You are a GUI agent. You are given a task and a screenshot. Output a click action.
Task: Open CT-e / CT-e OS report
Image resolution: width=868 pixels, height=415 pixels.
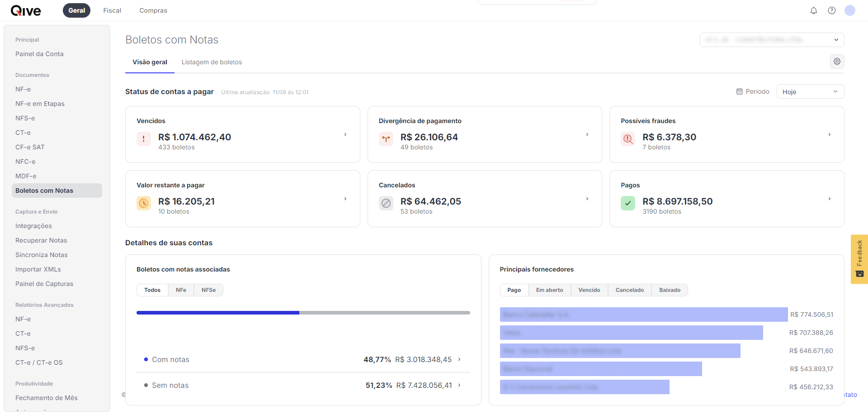[x=57, y=363]
